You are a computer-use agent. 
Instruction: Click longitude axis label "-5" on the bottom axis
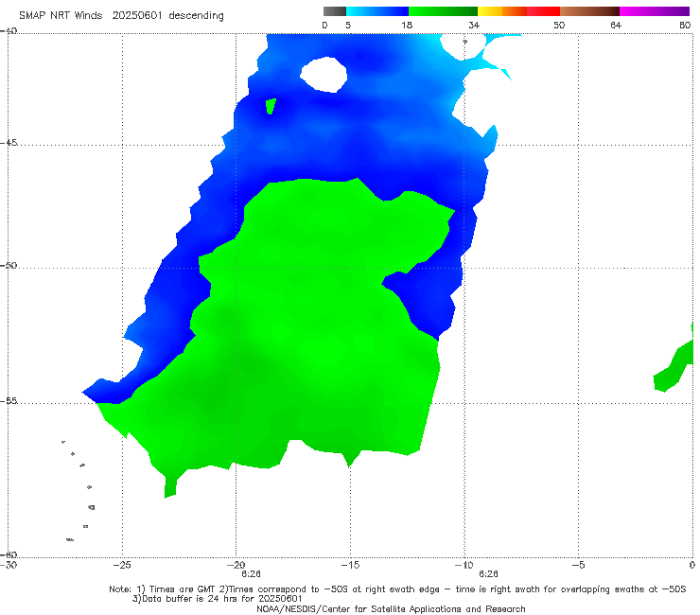579,565
